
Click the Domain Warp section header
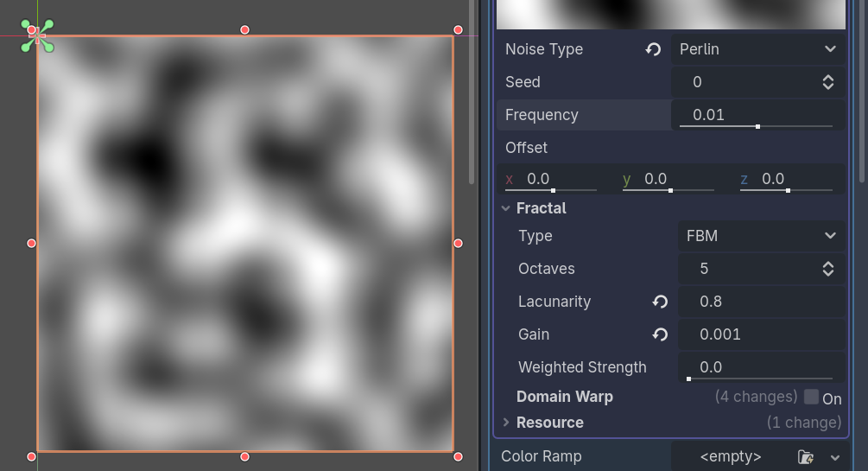(565, 397)
